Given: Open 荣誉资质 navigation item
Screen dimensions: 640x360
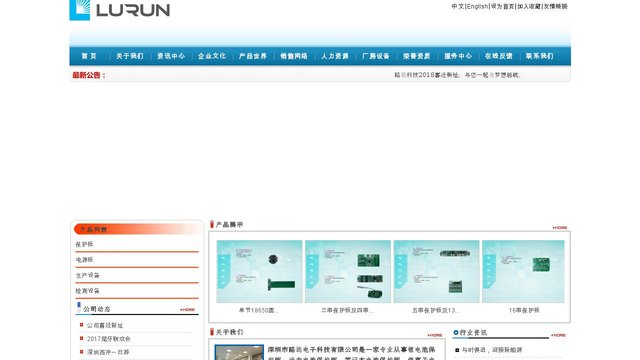Looking at the screenshot, I should tap(416, 56).
